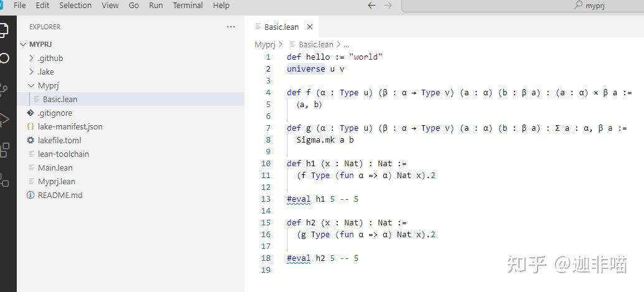Click the def keyword on line 4

tap(294, 93)
